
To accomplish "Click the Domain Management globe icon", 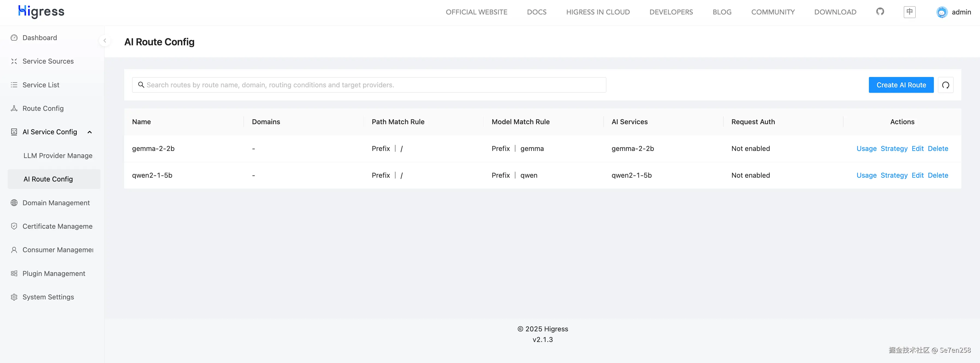I will point(14,203).
